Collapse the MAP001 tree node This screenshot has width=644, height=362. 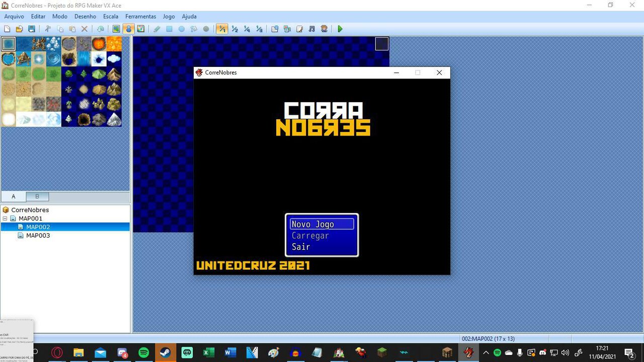tap(5, 219)
